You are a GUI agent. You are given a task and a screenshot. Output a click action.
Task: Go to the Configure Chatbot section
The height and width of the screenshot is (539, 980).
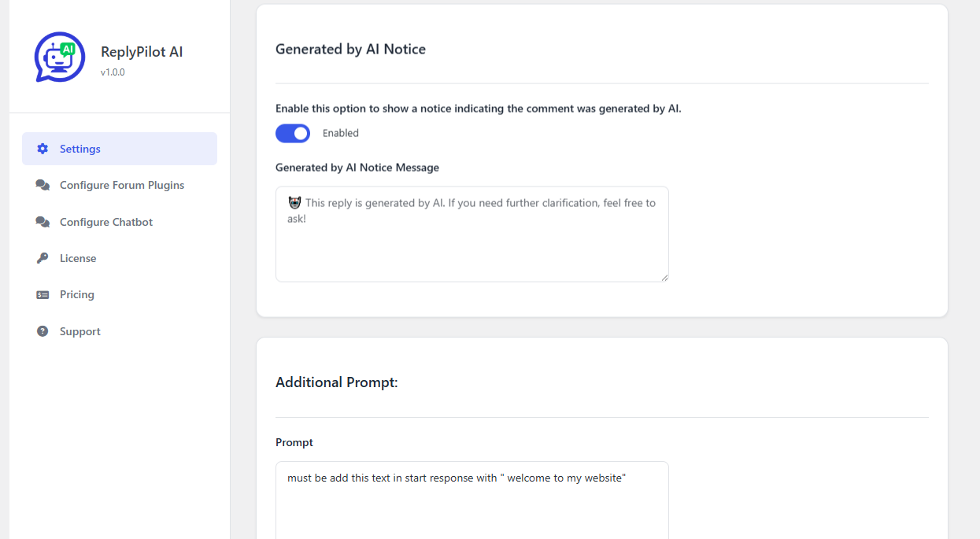[x=106, y=222]
